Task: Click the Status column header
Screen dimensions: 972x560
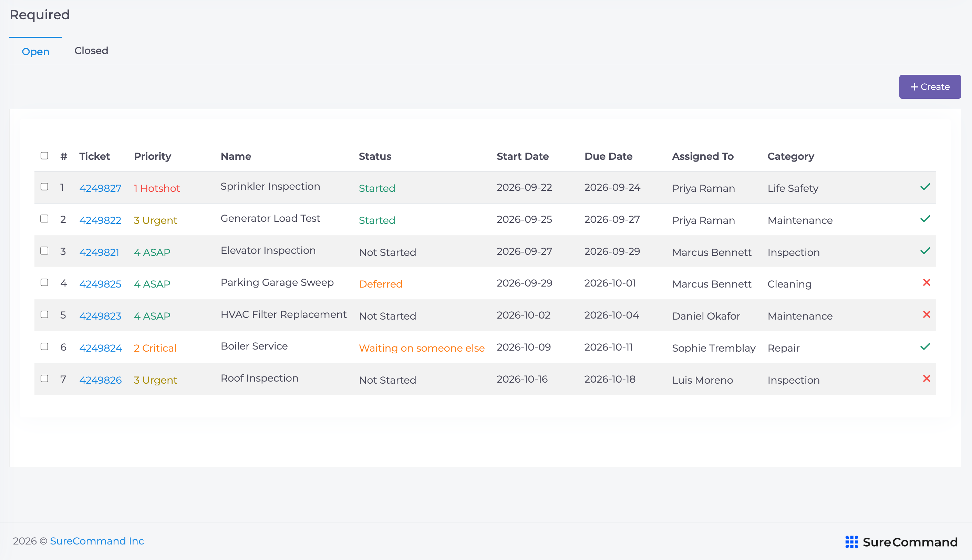Action: [375, 156]
